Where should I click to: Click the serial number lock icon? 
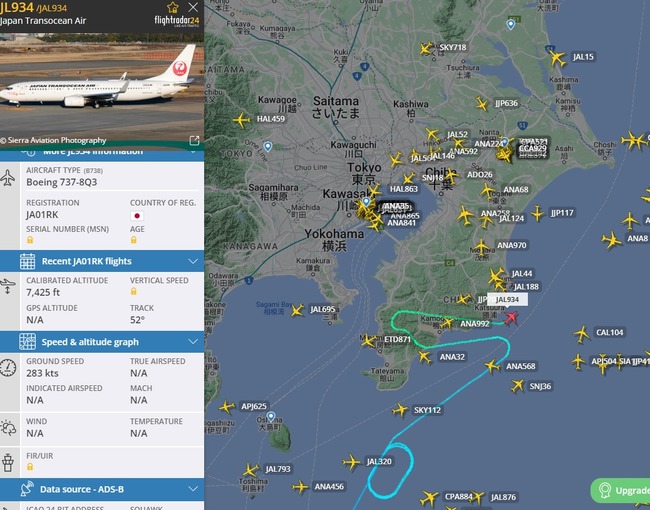pos(30,240)
